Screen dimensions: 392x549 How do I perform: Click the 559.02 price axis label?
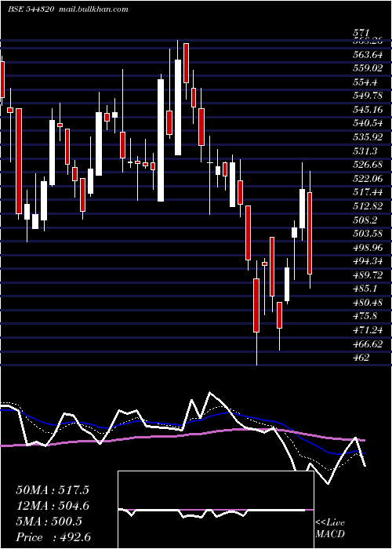pos(367,68)
